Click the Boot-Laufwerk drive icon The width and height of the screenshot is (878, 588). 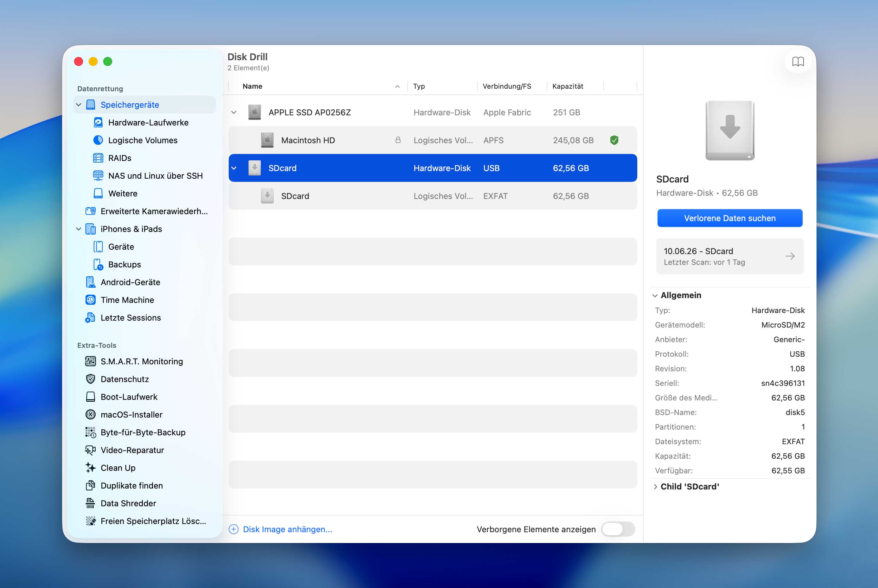click(x=91, y=397)
